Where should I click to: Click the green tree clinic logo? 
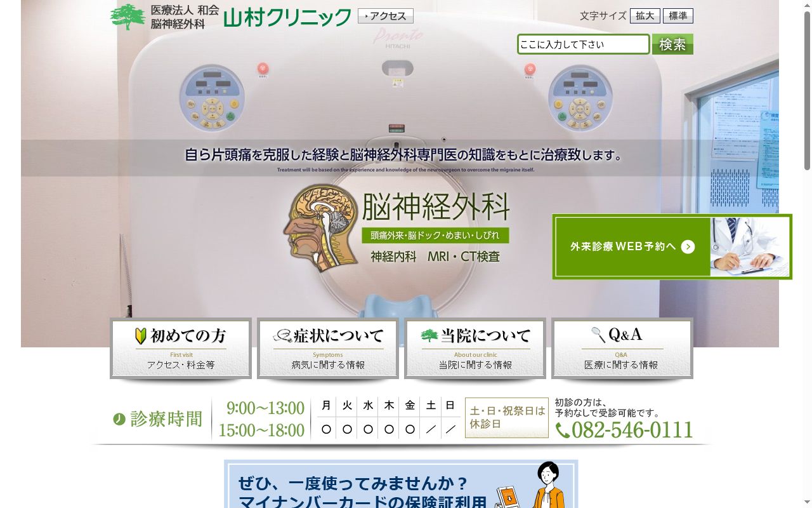click(x=128, y=17)
